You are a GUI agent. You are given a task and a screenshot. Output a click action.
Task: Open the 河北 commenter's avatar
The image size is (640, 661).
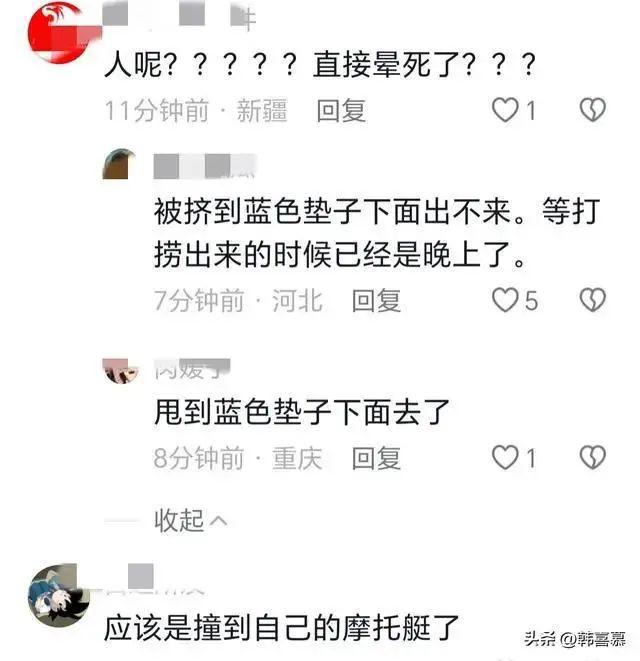click(119, 164)
